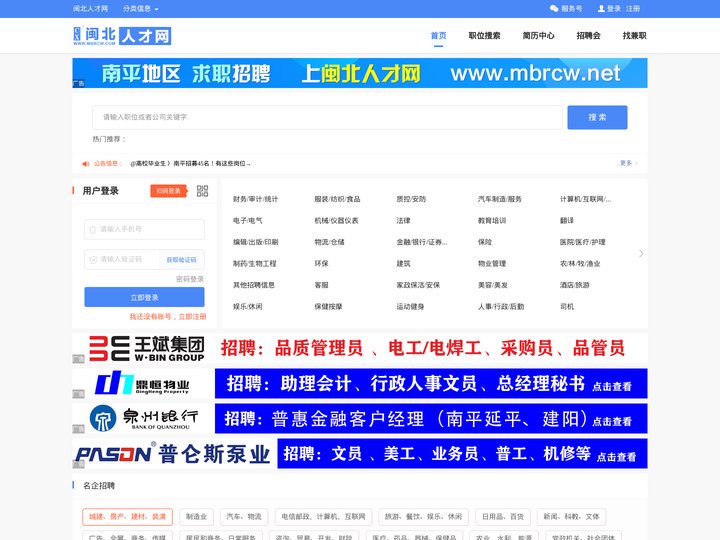Open the 首页 tab
This screenshot has height=540, width=720.
(439, 35)
